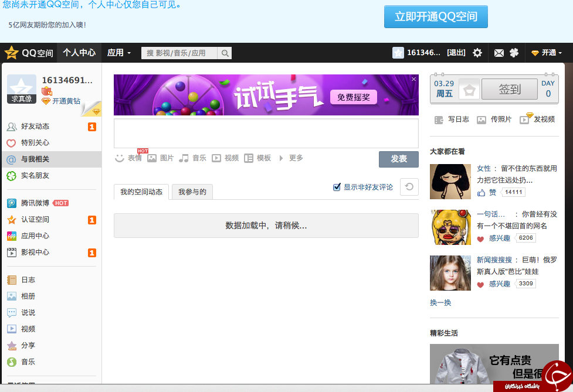
Task: Go to 个人中心 nav item
Action: pyautogui.click(x=79, y=53)
